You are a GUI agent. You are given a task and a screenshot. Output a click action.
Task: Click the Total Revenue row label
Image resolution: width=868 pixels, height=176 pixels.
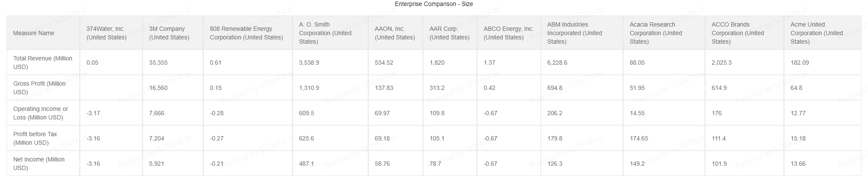pyautogui.click(x=43, y=63)
